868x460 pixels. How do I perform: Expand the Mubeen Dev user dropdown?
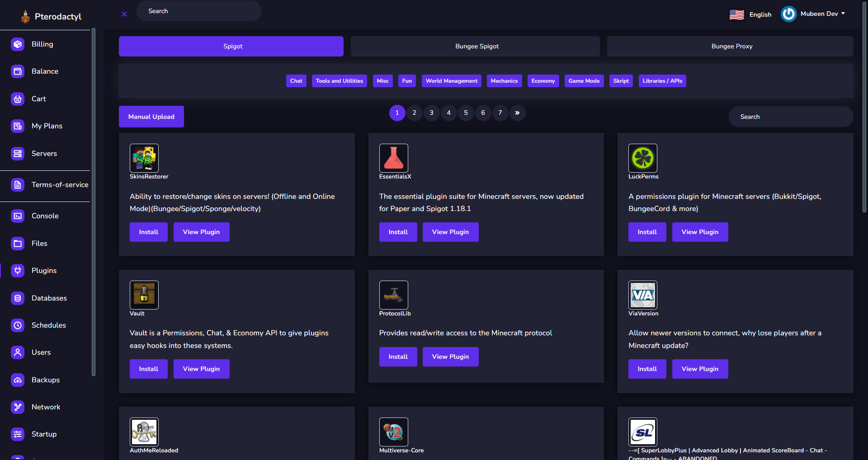[822, 14]
